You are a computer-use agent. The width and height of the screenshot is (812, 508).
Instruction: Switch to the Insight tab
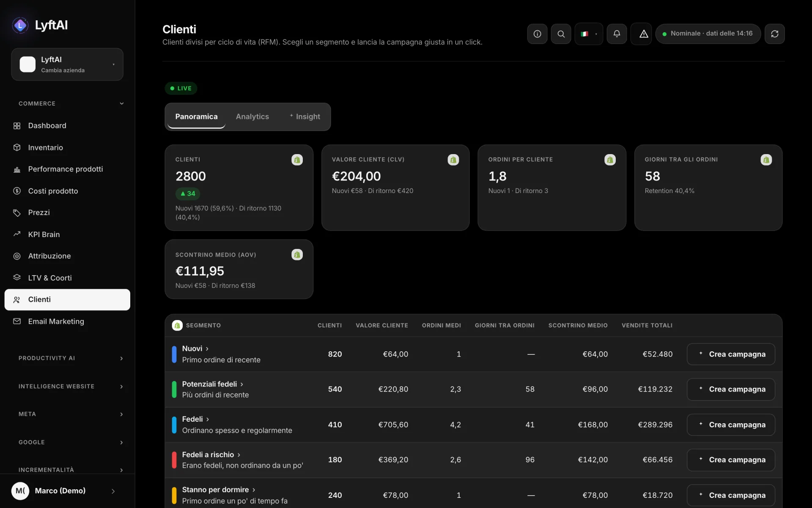(305, 116)
